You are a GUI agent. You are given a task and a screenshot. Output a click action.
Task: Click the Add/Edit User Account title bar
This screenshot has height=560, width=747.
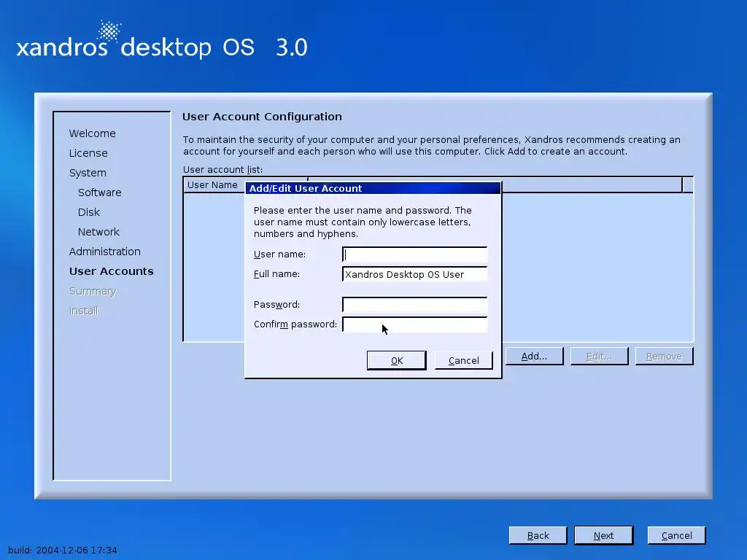coord(373,188)
